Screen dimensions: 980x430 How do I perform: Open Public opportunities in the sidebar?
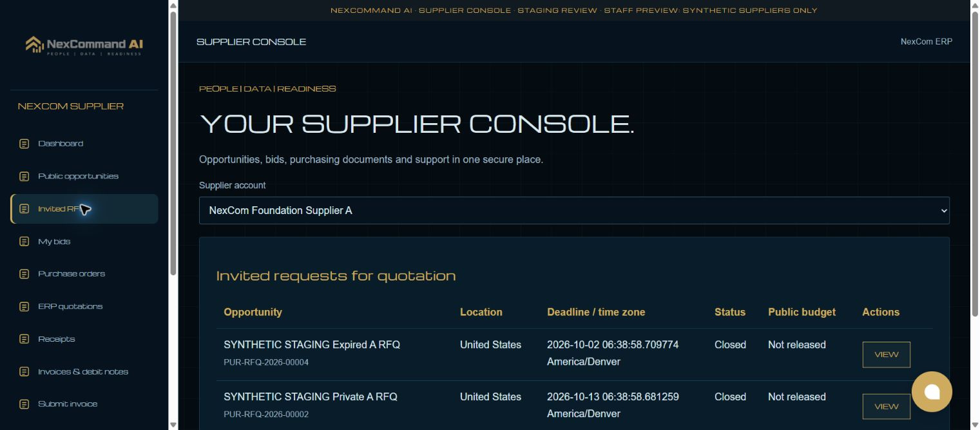(84, 176)
